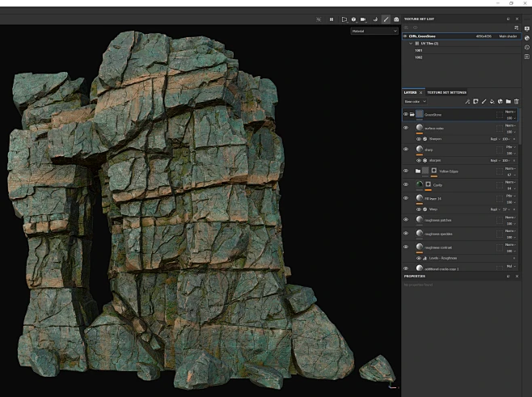Add a fill layer with paint bucket icon

coord(492,101)
